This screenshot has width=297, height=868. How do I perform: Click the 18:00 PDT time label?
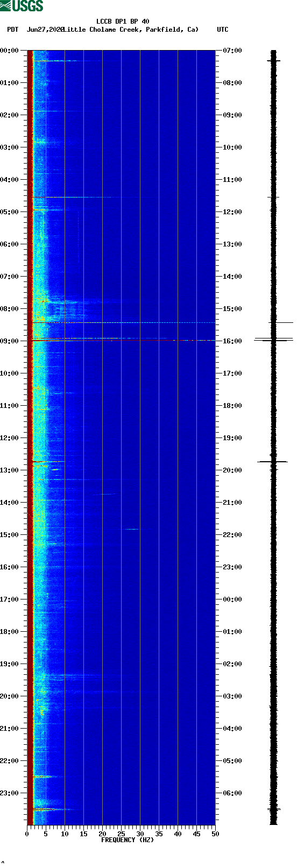click(x=10, y=632)
